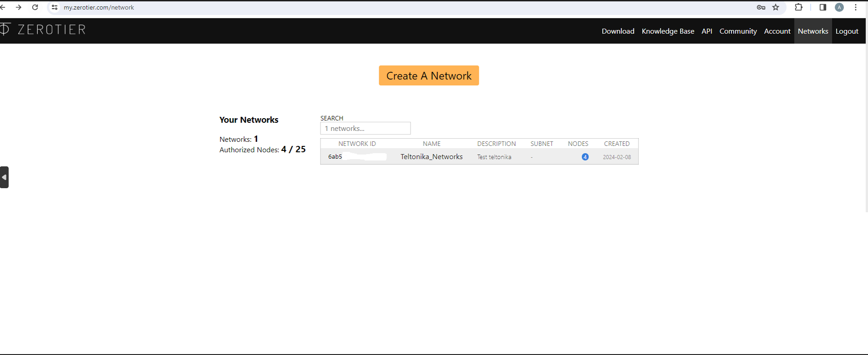The image size is (868, 355).
Task: Reload the page with refresh icon
Action: point(35,7)
